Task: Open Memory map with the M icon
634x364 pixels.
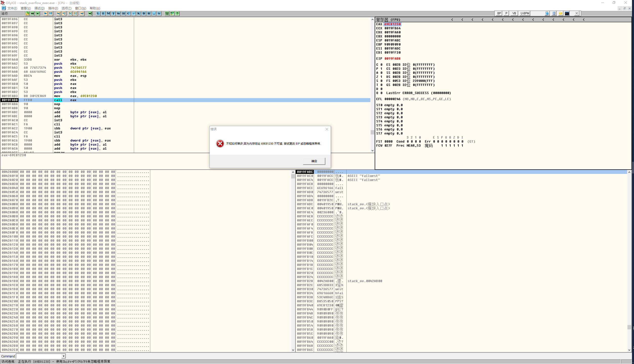Action: point(108,13)
